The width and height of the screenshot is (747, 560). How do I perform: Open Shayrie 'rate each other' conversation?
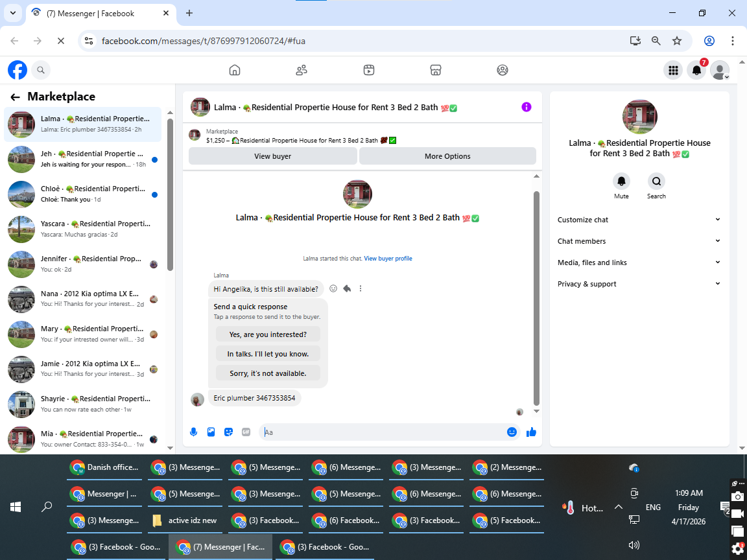click(83, 404)
